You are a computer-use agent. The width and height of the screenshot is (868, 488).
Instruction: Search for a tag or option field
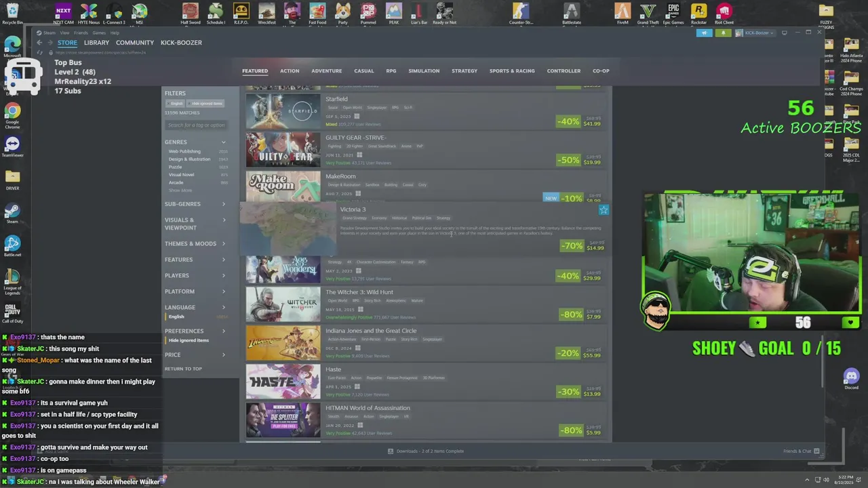(196, 125)
